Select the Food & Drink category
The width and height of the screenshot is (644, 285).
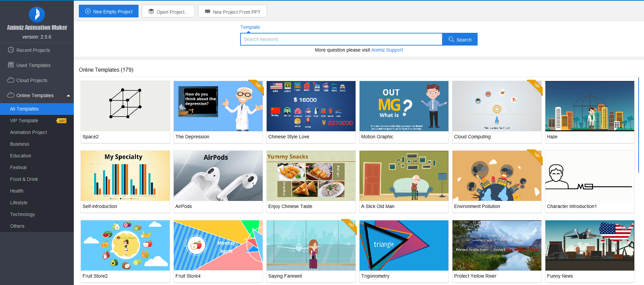click(24, 179)
